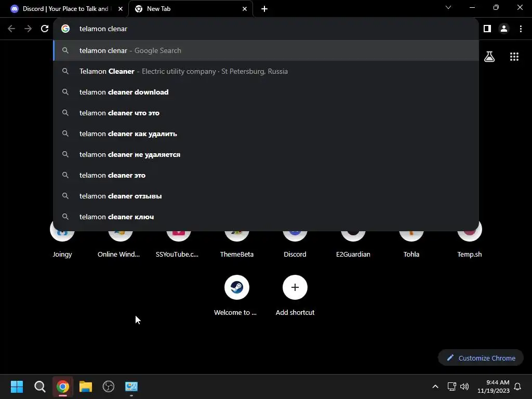Open the volume speaker tray icon
This screenshot has width=532, height=399.
pyautogui.click(x=464, y=387)
